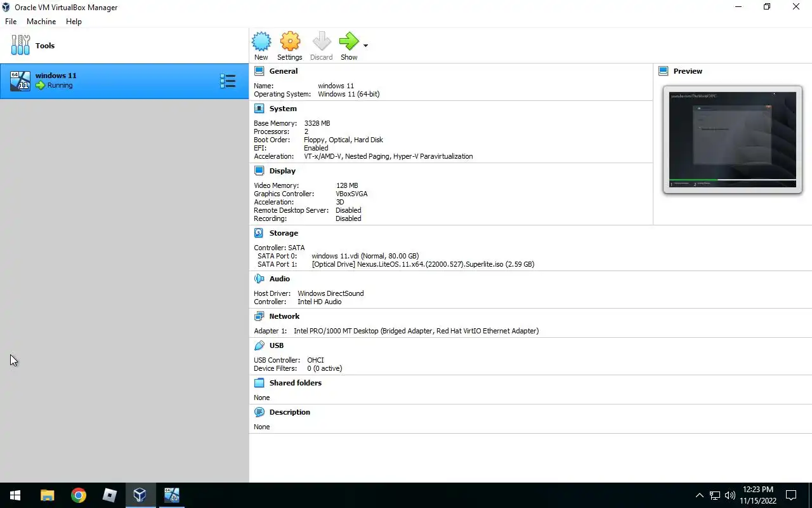Open the notification center icon

click(791, 495)
